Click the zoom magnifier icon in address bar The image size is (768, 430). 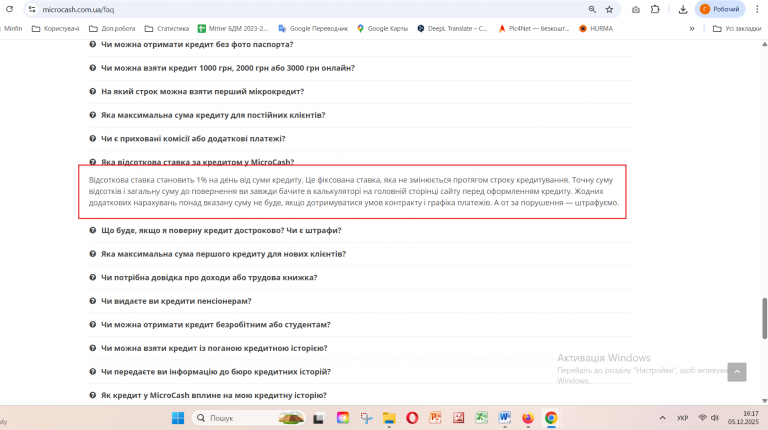592,9
